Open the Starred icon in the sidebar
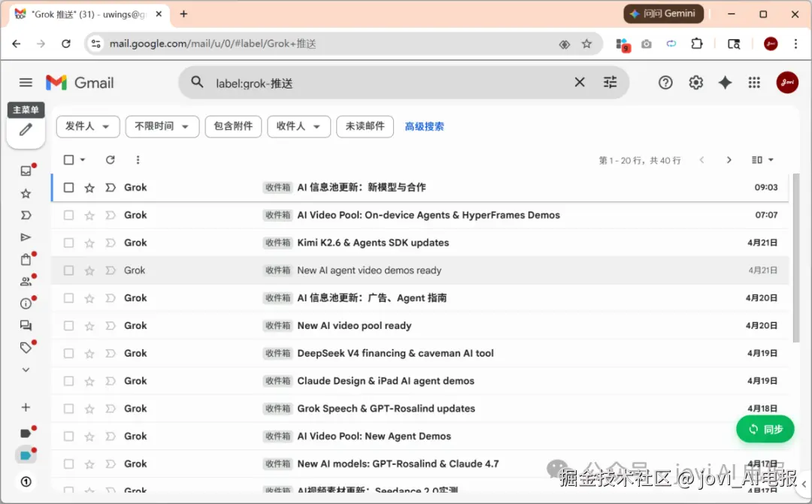 (26, 194)
